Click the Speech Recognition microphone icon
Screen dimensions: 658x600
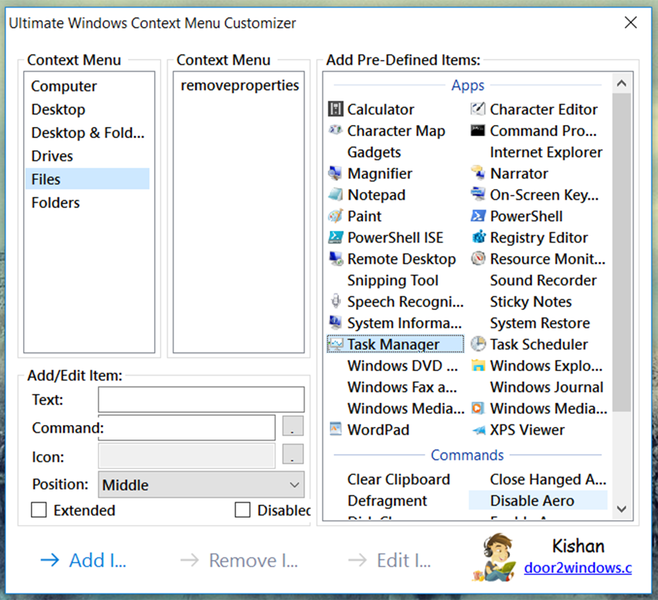(x=335, y=301)
